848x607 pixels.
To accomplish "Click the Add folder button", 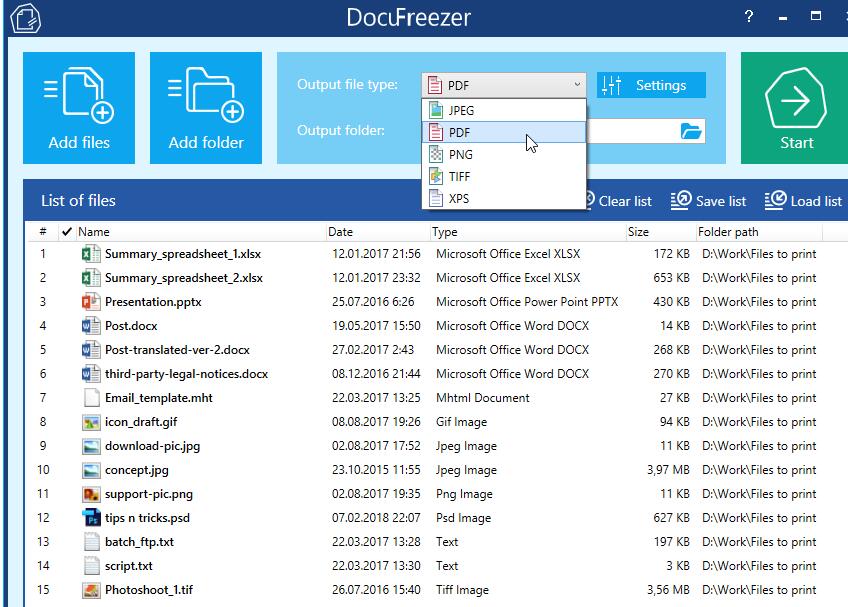I will pos(206,108).
